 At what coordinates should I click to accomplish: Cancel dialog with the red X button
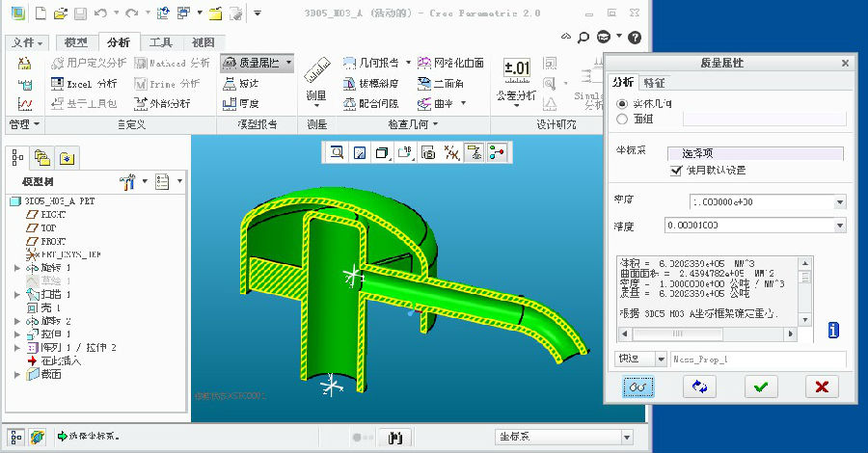(822, 386)
